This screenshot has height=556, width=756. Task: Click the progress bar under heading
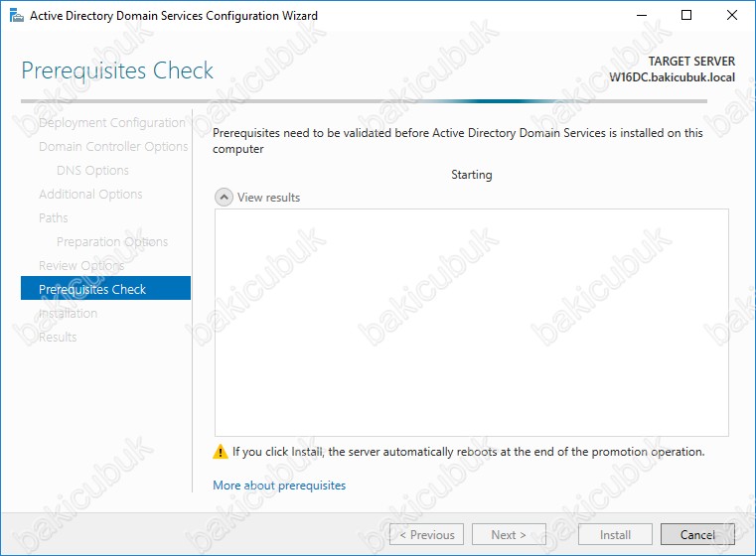coord(364,101)
